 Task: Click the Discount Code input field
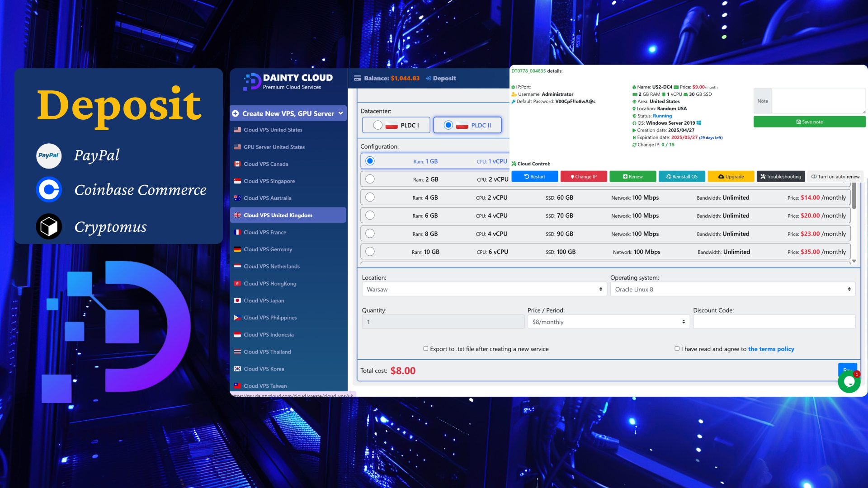[x=774, y=322]
